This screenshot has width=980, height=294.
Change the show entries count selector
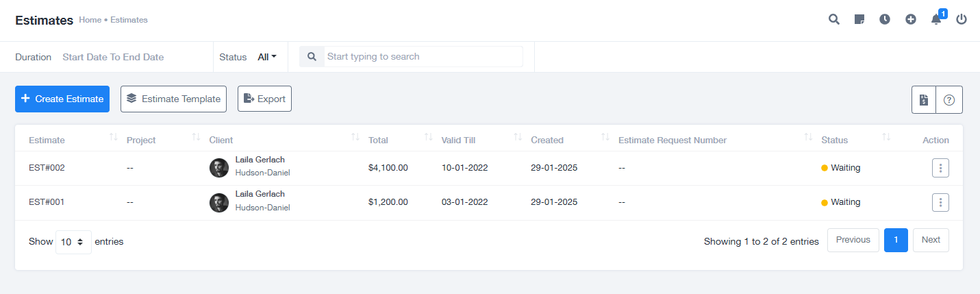73,242
